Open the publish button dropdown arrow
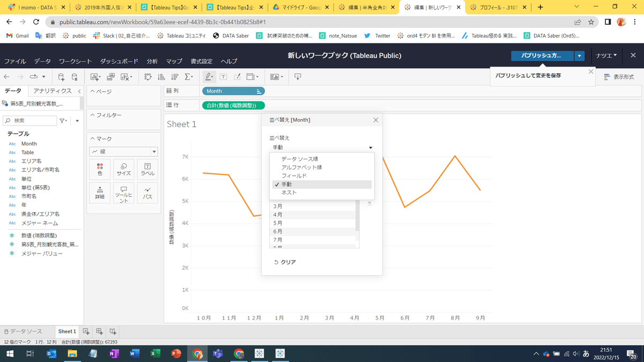Viewport: 644px width, 362px height. coord(580,55)
